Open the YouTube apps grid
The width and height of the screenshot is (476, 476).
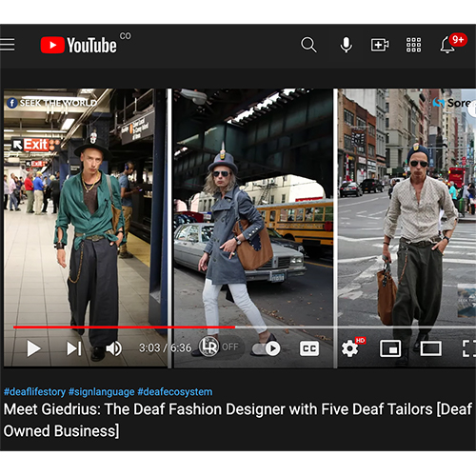414,45
